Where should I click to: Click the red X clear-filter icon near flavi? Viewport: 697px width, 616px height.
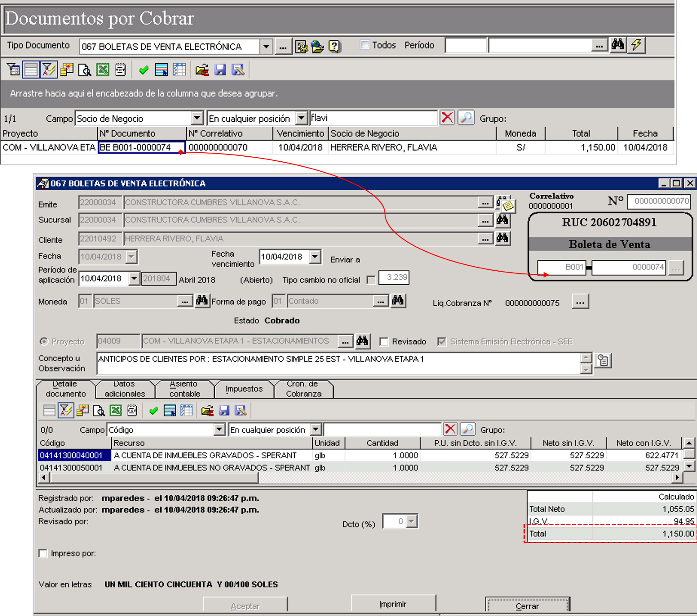pyautogui.click(x=447, y=118)
